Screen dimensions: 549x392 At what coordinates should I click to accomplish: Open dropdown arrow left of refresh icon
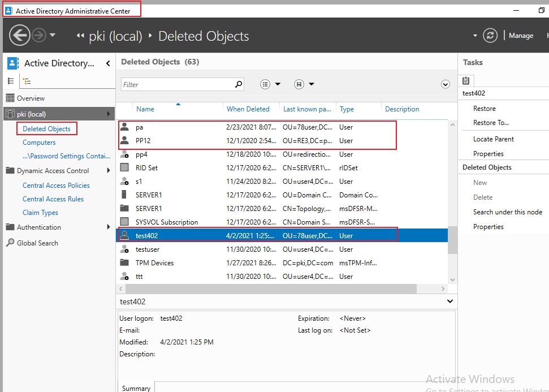pyautogui.click(x=475, y=36)
